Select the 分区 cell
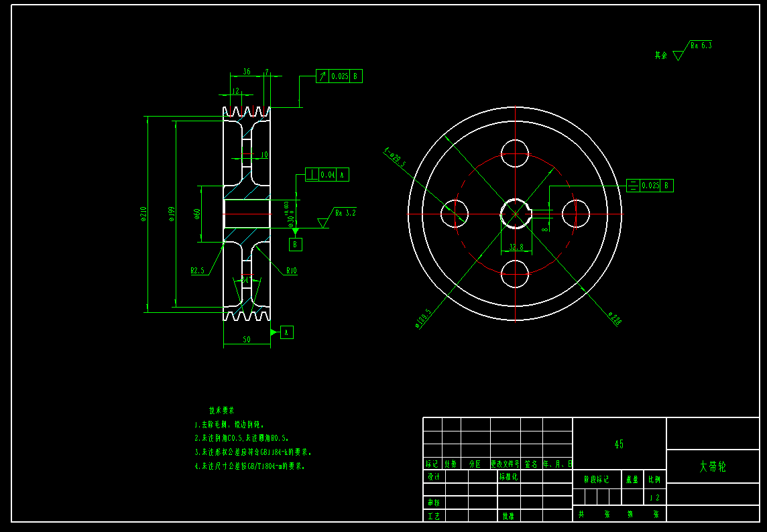The width and height of the screenshot is (767, 532). (x=475, y=464)
